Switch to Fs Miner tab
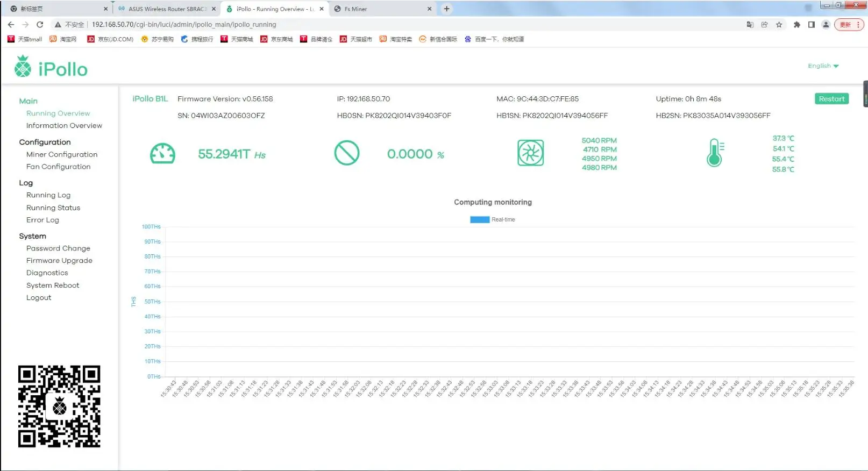Viewport: 868px width, 471px height. 382,9
